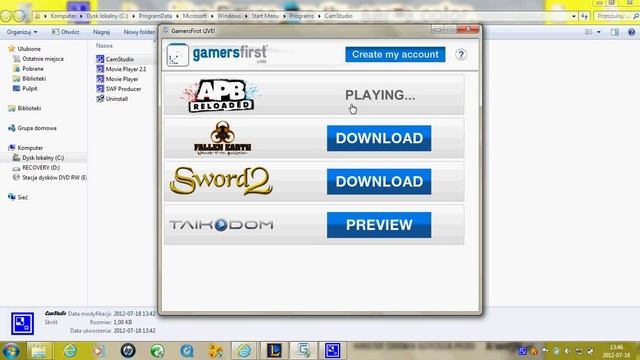
Task: Download the Fallen Earth game
Action: [379, 138]
